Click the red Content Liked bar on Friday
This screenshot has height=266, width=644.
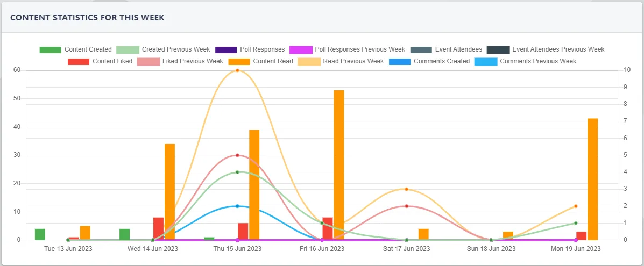tap(328, 228)
